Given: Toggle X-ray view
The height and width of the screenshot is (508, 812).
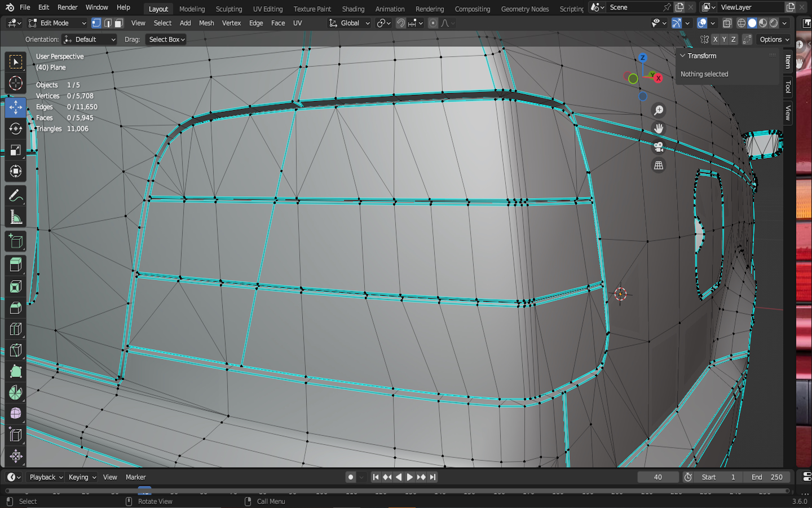Looking at the screenshot, I should click(727, 23).
